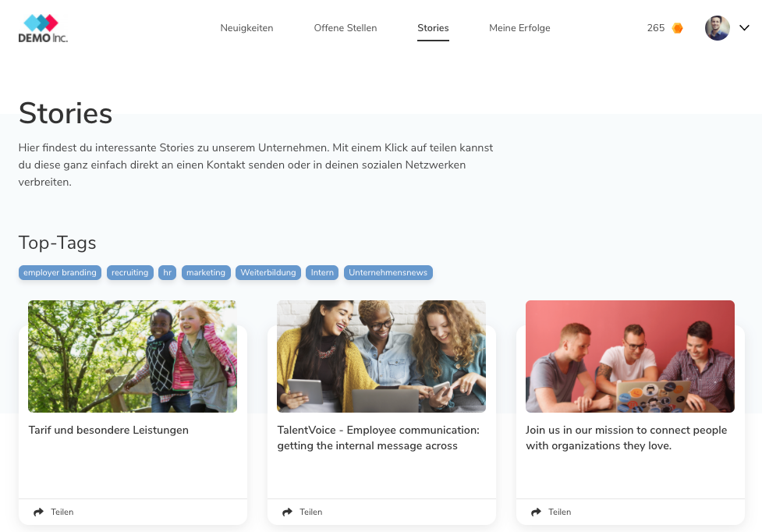Click share arrow icon under Tarif story
762x532 pixels.
pyautogui.click(x=39, y=512)
